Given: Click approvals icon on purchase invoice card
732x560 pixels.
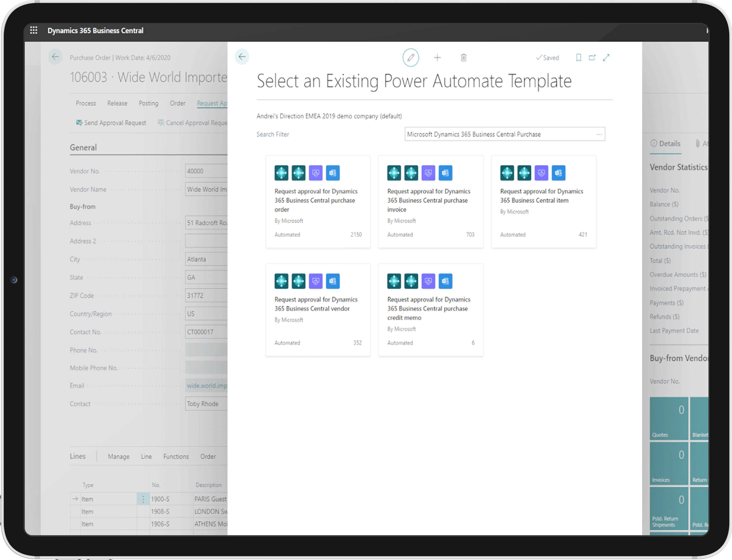Looking at the screenshot, I should click(428, 173).
